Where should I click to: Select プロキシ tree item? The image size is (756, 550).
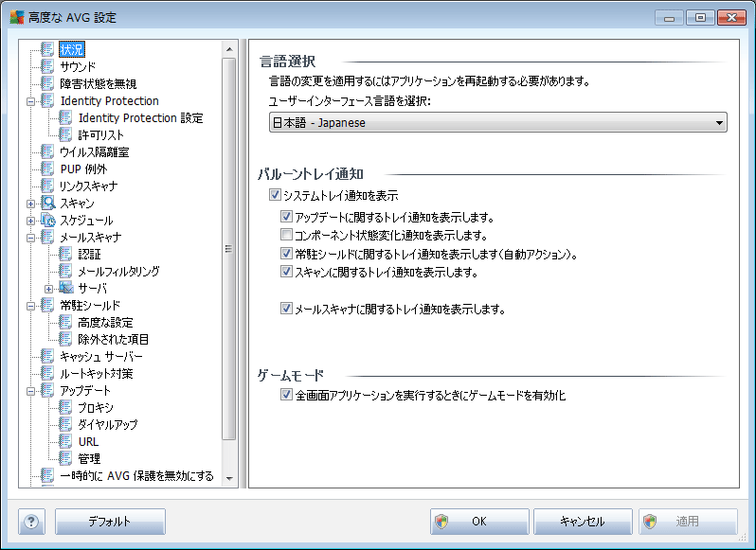click(x=96, y=408)
